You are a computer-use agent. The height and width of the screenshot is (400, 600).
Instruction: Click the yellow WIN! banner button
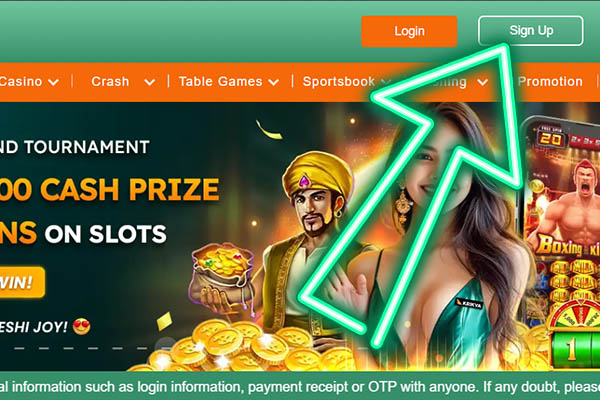point(21,282)
